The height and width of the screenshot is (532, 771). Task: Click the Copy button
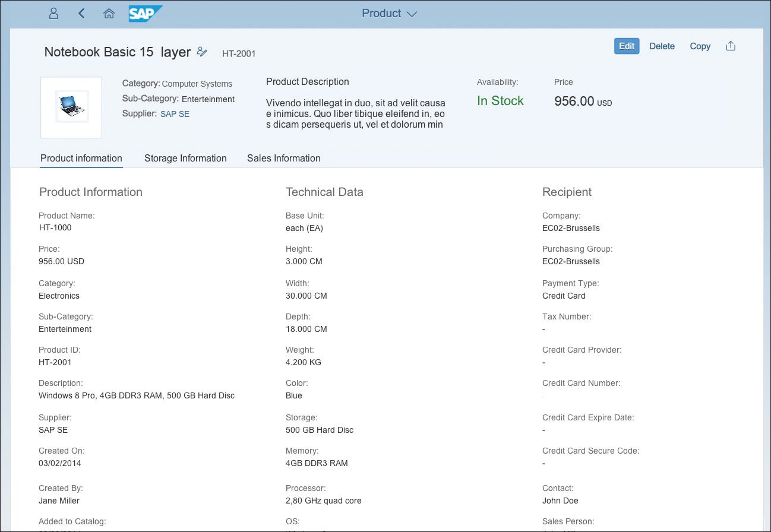click(700, 46)
